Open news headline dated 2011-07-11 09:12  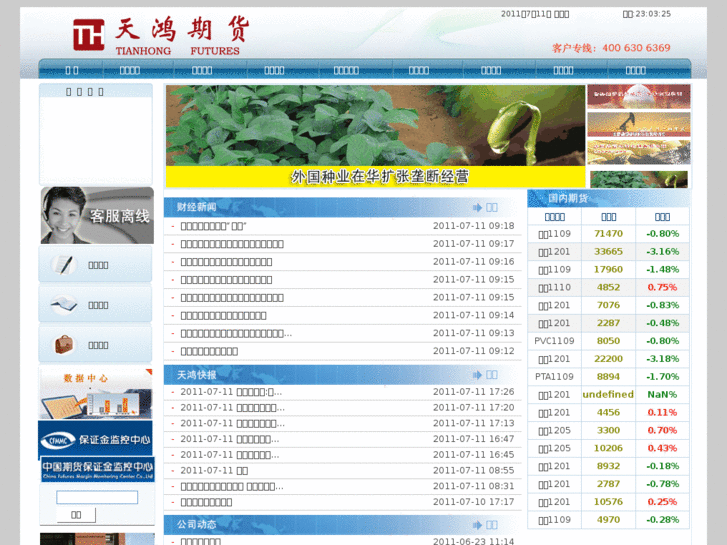209,351
